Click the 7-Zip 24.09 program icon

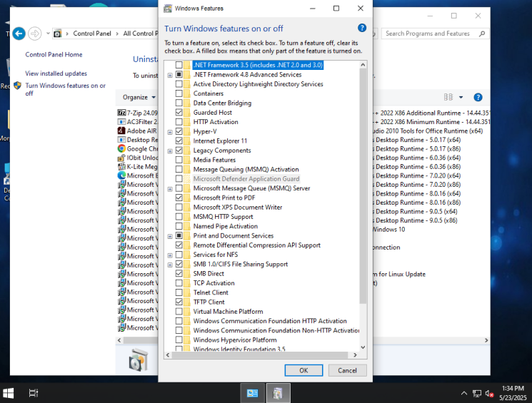pyautogui.click(x=121, y=113)
